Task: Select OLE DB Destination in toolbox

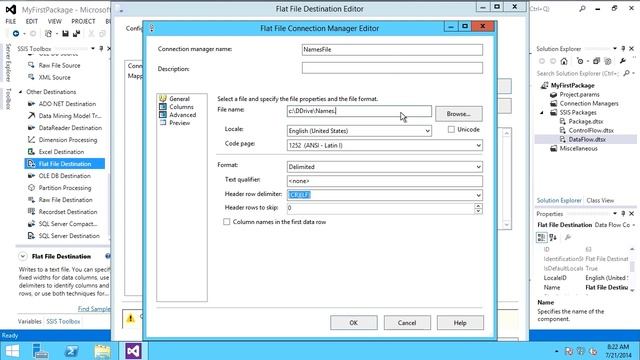Action: (64, 176)
